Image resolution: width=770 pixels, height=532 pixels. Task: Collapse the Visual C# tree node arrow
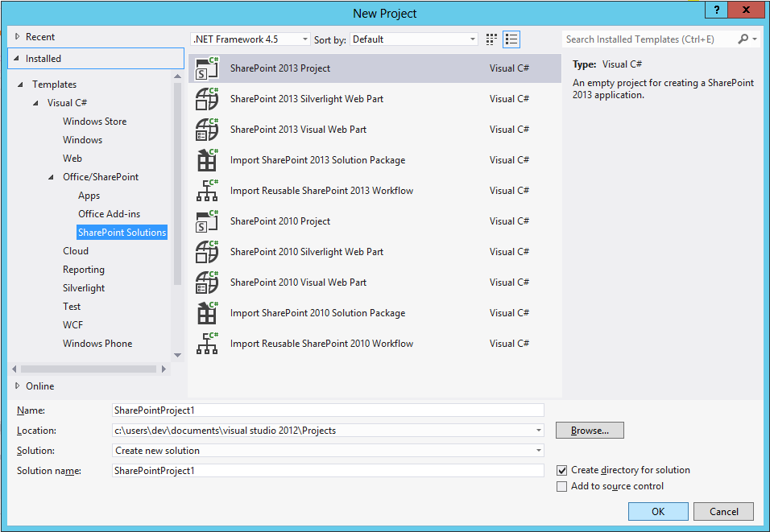coord(36,103)
